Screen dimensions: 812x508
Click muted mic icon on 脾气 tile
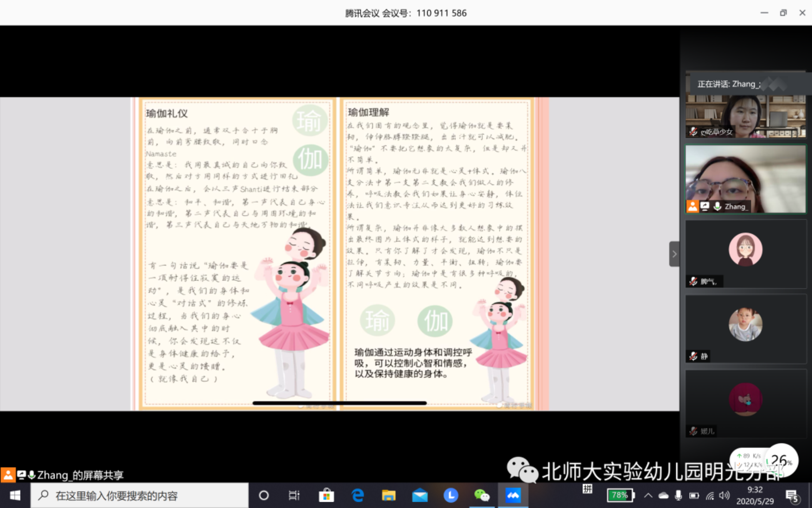click(x=693, y=281)
